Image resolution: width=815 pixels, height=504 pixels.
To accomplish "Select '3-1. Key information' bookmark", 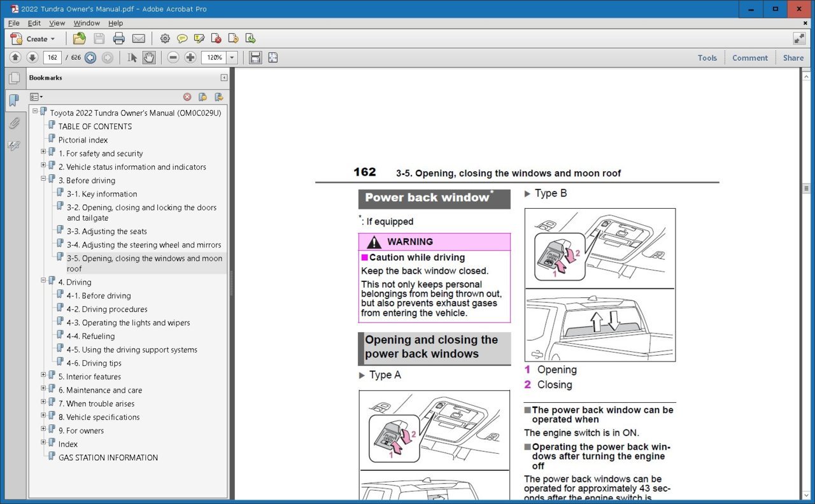I will coord(102,194).
